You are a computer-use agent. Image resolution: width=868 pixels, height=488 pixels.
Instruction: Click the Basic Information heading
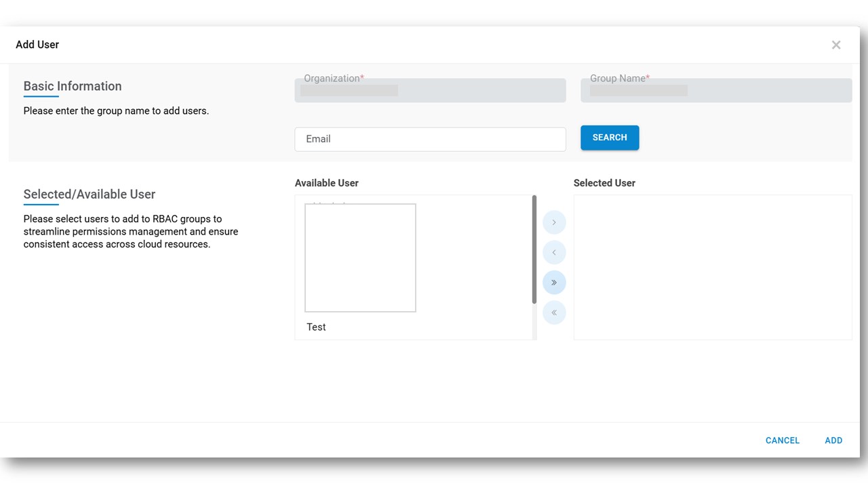coord(73,86)
